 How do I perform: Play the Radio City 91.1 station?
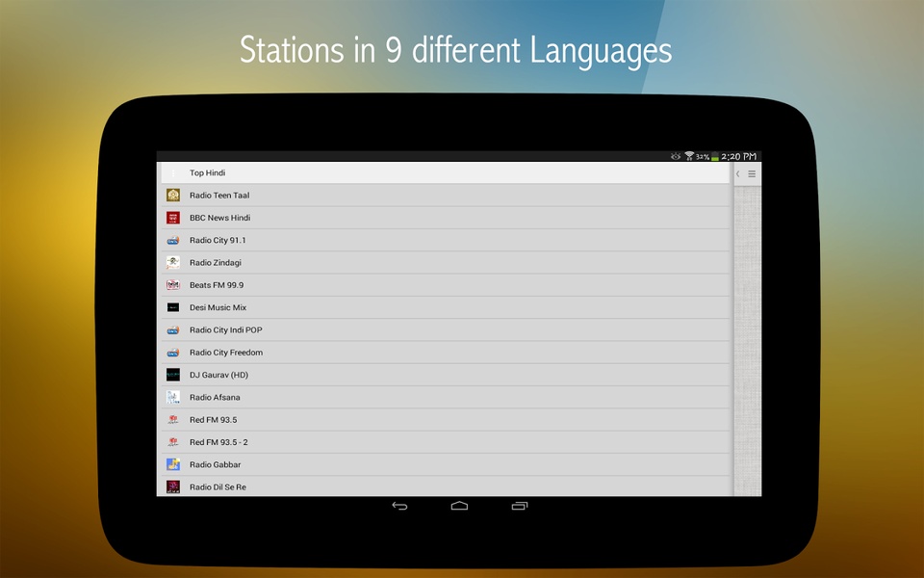tap(446, 240)
